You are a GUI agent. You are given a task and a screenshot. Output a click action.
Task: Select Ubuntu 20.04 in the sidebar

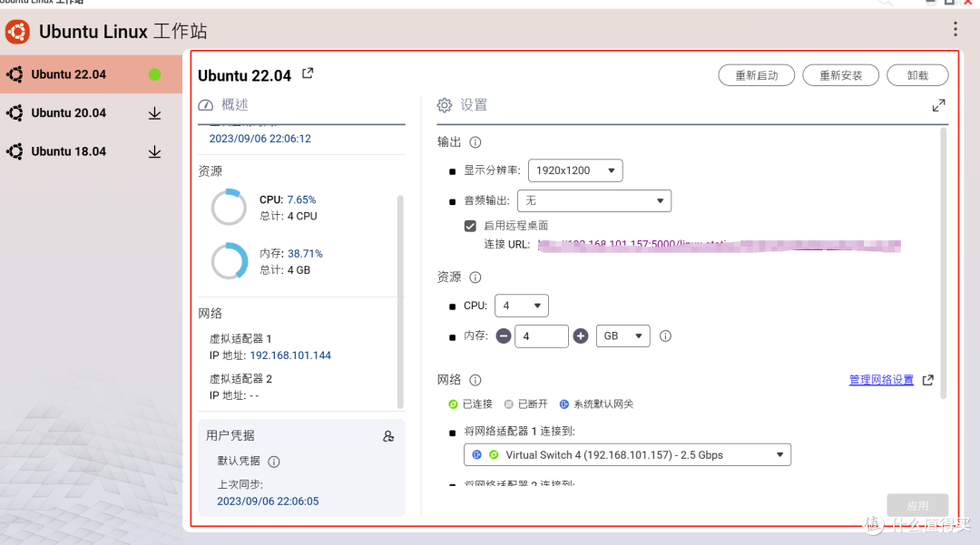92,113
